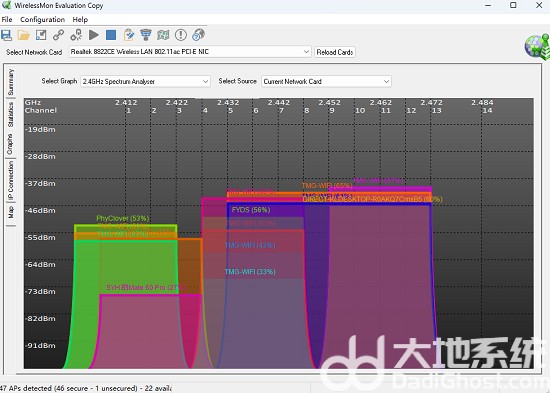Image resolution: width=550 pixels, height=393 pixels.
Task: Click the minimize view icon beside folder
Action: 41,35
